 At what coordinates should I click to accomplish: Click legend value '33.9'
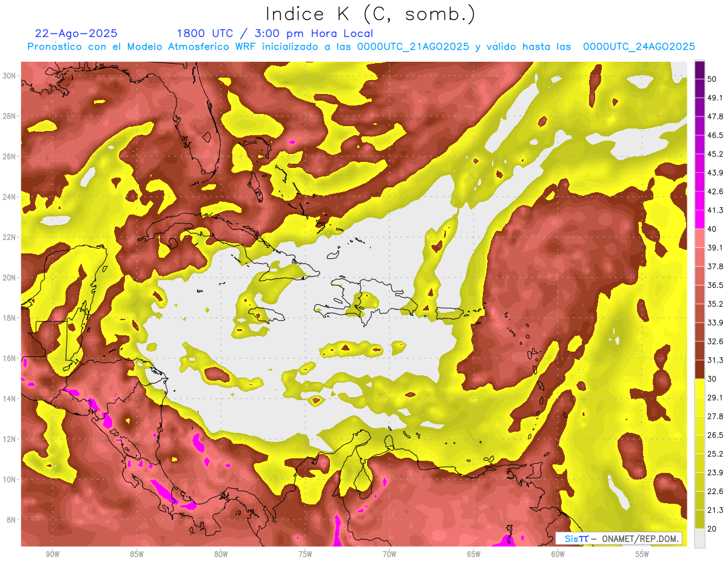coord(715,323)
